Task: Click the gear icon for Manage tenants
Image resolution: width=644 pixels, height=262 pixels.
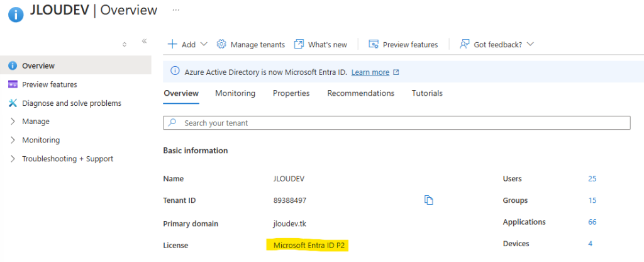Action: point(221,44)
